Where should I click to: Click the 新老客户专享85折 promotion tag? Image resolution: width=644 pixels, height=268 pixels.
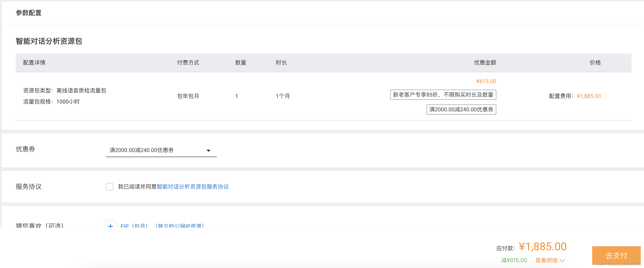[x=443, y=95]
